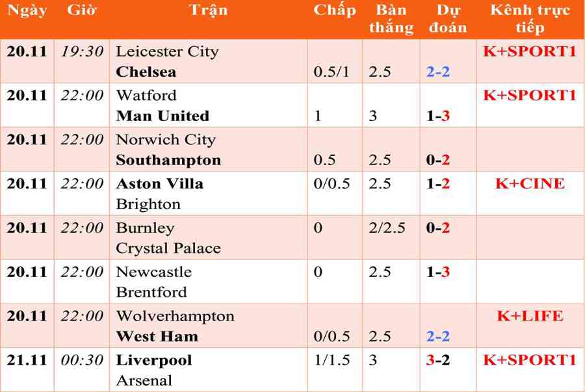Click Crystal Palace in the match list
This screenshot has width=585, height=392.
(x=168, y=248)
